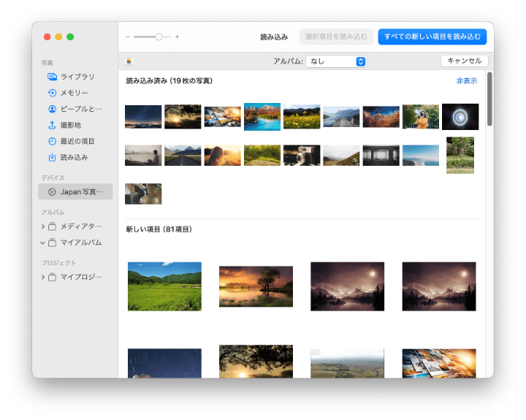Click the zoom out minus icon
Screen dimensions: 526x420
point(128,37)
